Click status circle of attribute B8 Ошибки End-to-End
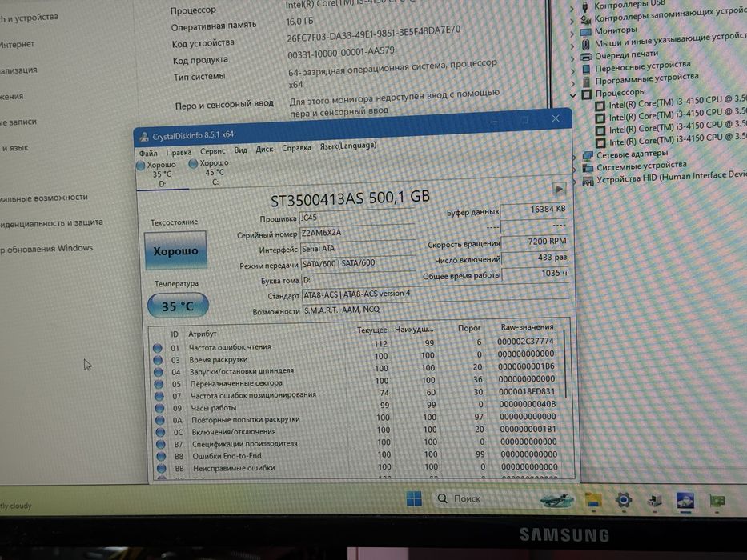This screenshot has height=560, width=747. [162, 456]
